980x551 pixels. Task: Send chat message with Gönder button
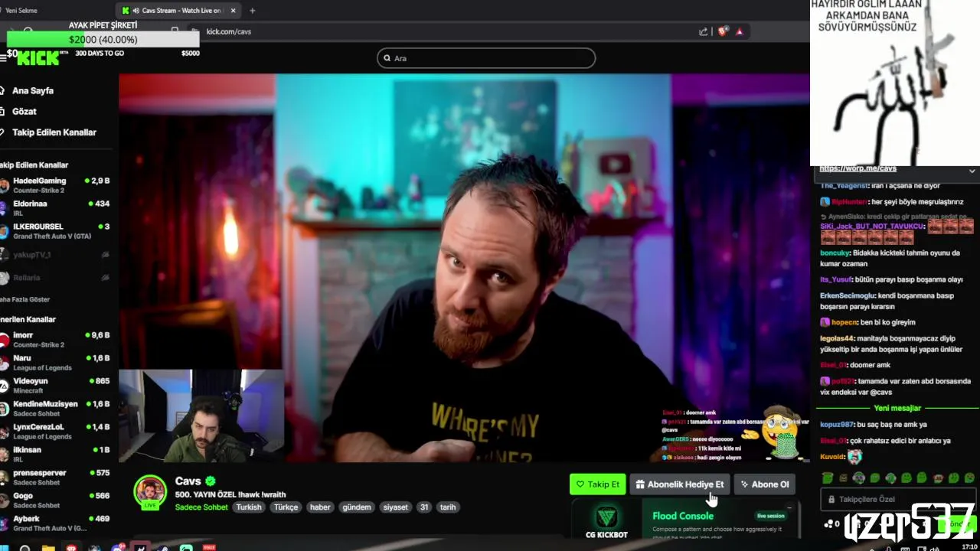click(957, 525)
